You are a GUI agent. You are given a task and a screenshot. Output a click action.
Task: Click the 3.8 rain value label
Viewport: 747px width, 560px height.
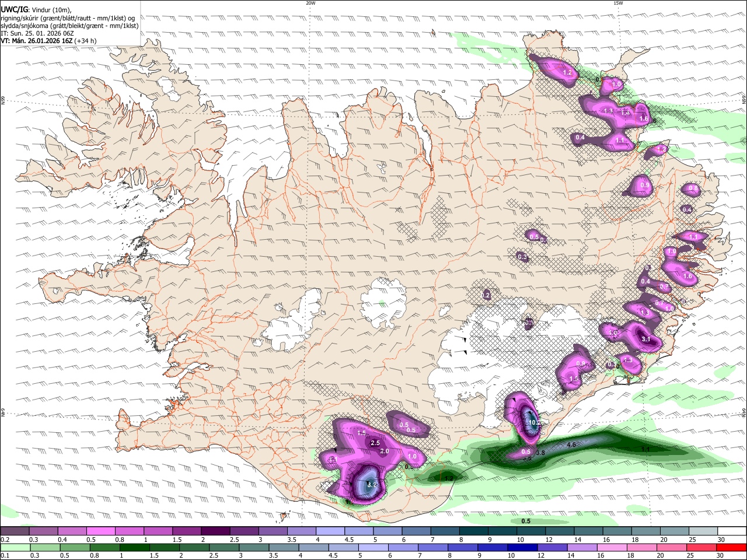point(540,453)
